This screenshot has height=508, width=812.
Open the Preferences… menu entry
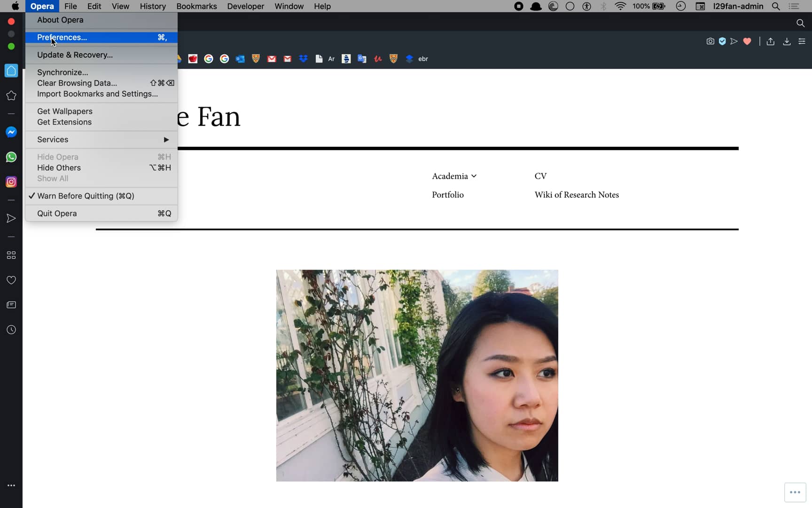101,37
